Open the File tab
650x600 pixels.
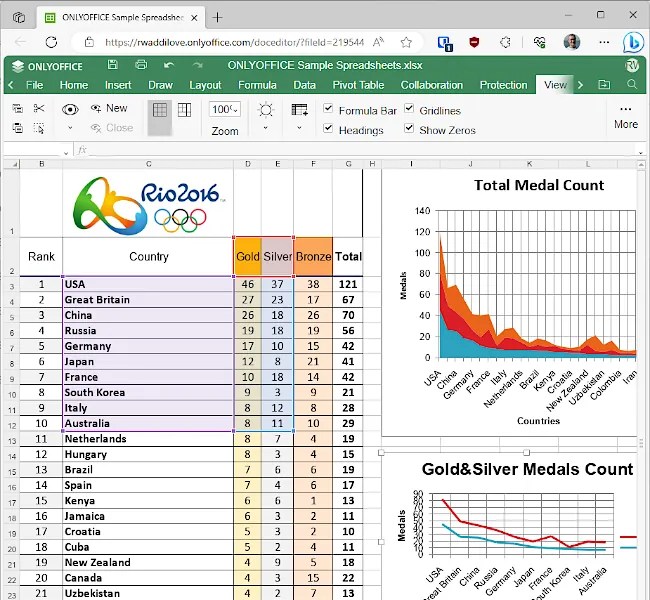(x=34, y=85)
